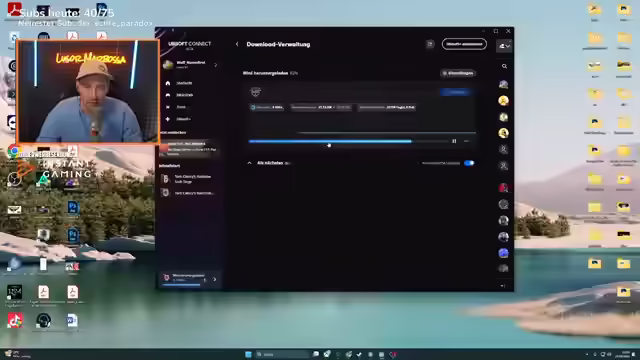This screenshot has width=640, height=360.
Task: Click the download speed indicator chip
Action: pos(267,107)
